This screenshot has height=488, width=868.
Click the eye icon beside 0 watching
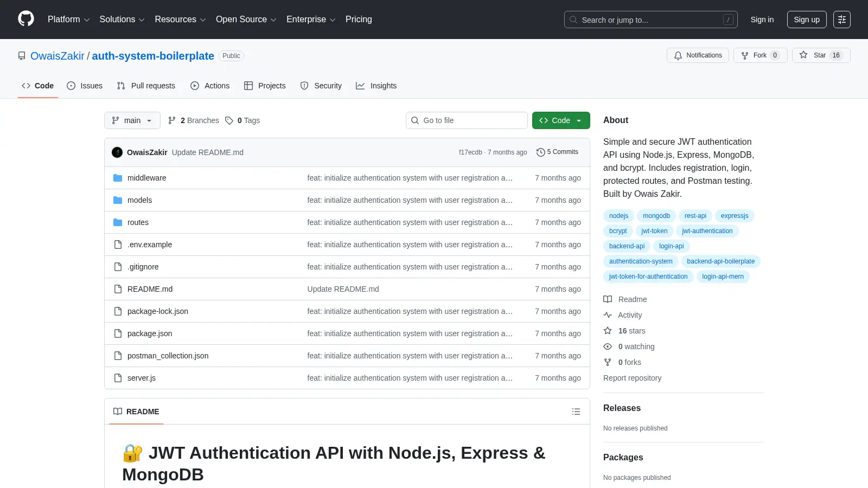coord(608,346)
